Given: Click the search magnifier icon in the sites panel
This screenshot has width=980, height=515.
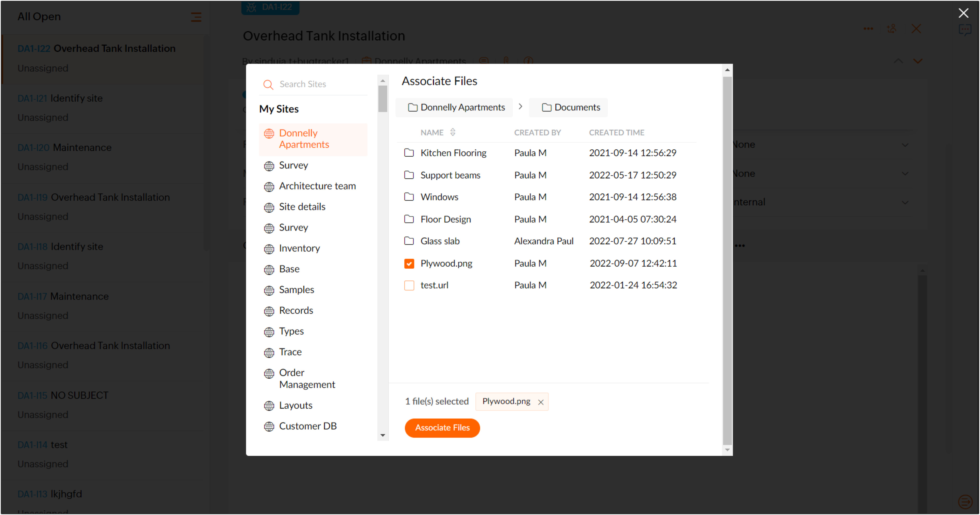Looking at the screenshot, I should [x=268, y=84].
